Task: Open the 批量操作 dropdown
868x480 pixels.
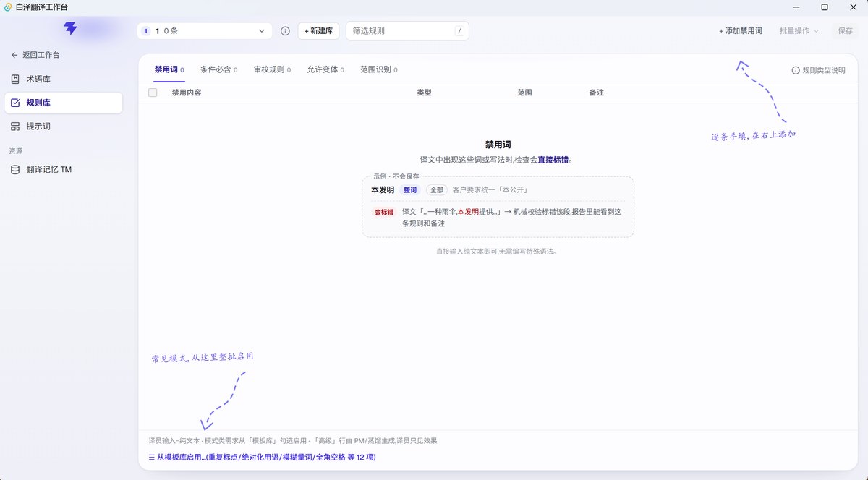Action: pyautogui.click(x=799, y=31)
